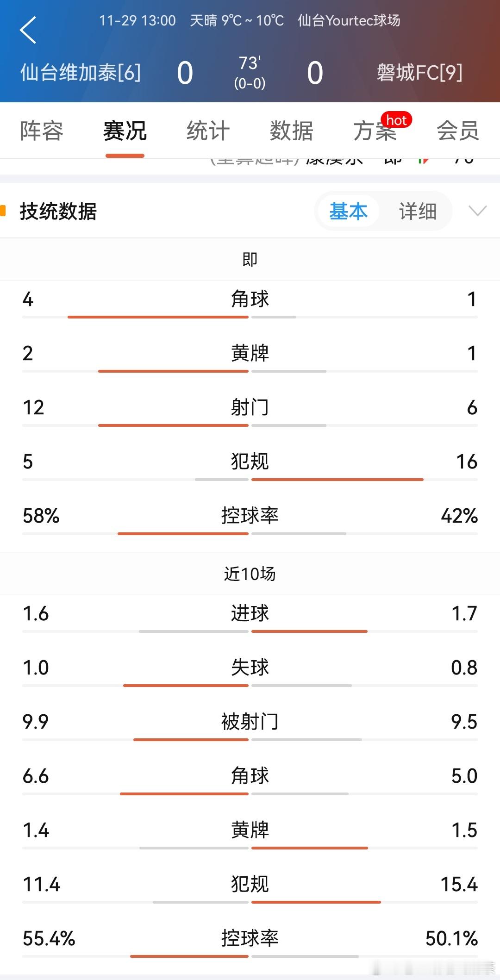
Task: Open the 数据 data tab
Action: 291,131
